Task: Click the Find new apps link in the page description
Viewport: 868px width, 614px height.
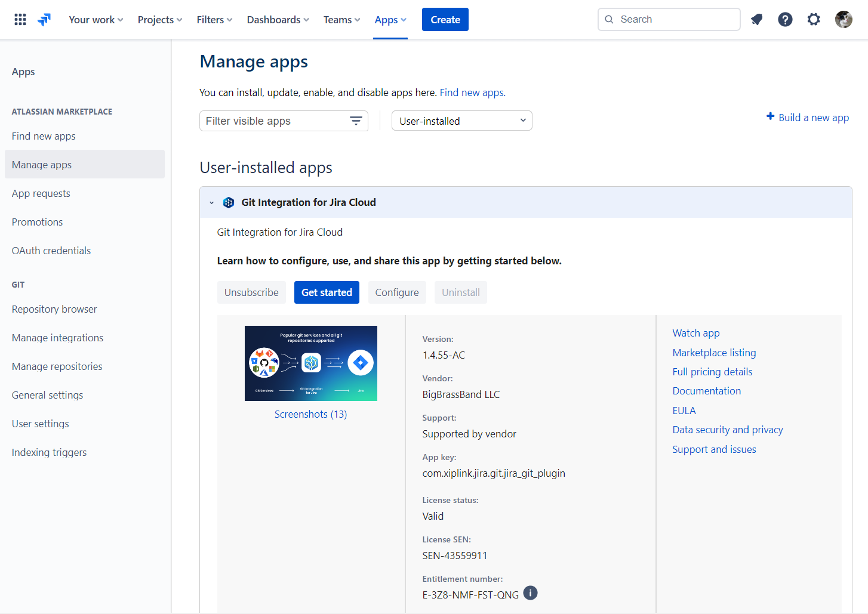Action: click(x=472, y=92)
